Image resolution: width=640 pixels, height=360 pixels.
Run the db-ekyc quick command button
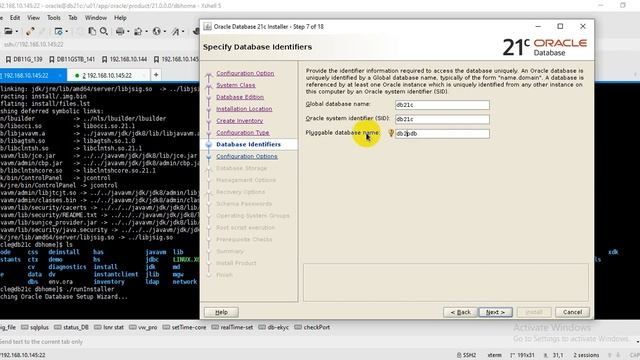273,327
